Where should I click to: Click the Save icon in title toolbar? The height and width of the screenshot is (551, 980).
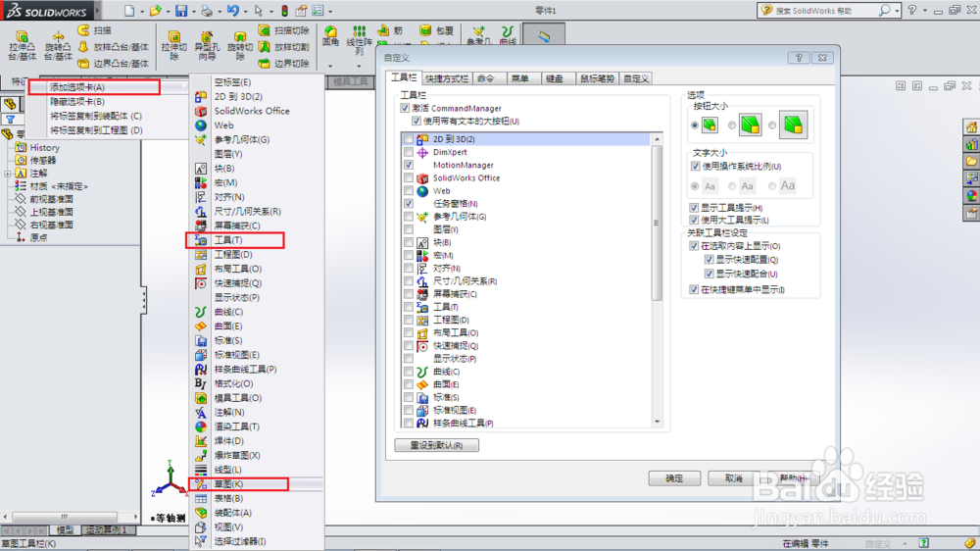[181, 11]
